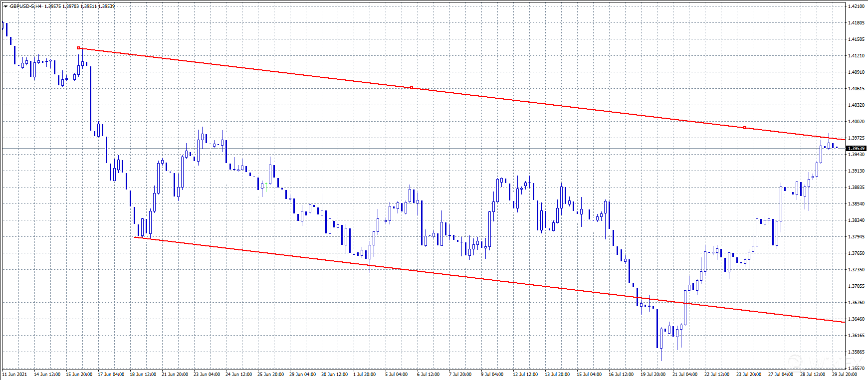Click the 1.37055 price axis label
The width and height of the screenshot is (868, 380).
click(856, 286)
